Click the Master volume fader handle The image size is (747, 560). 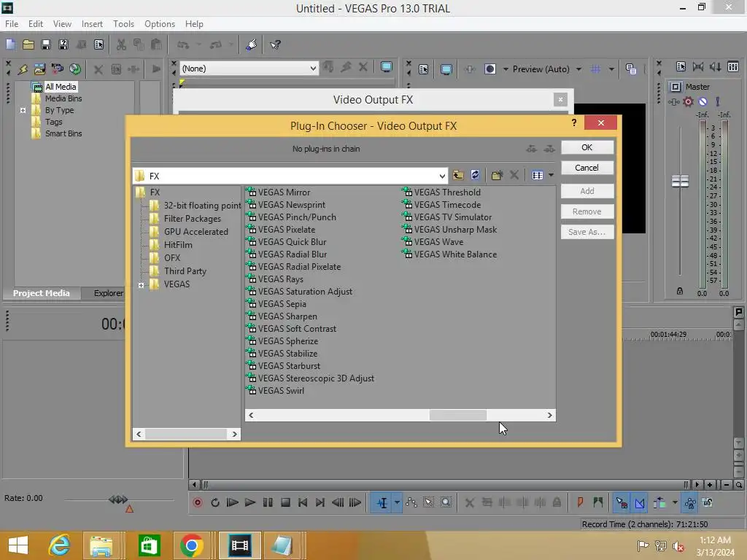[680, 181]
